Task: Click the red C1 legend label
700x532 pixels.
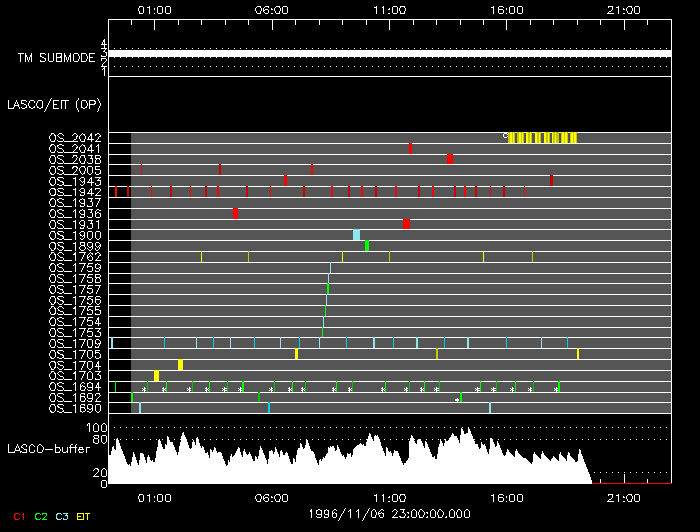Action: (15, 516)
